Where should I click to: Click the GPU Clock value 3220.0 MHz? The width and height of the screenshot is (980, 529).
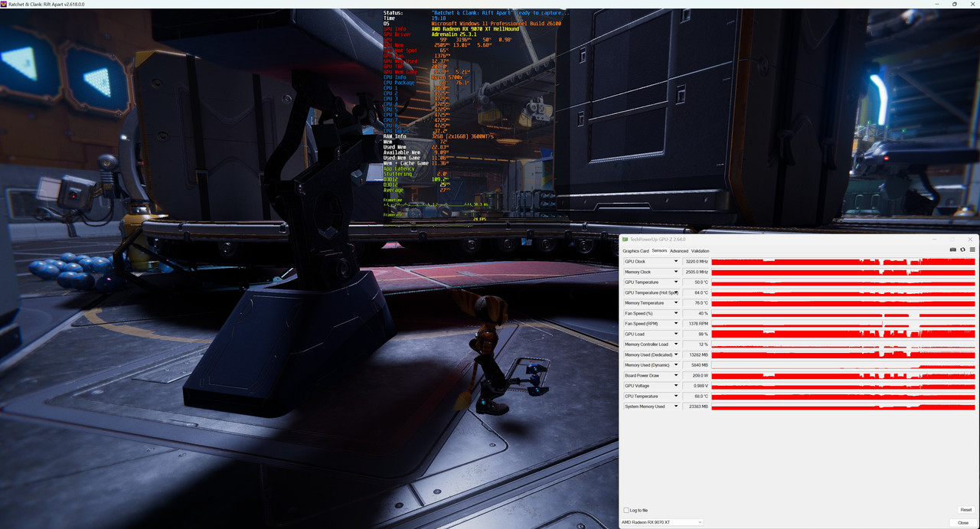point(696,262)
